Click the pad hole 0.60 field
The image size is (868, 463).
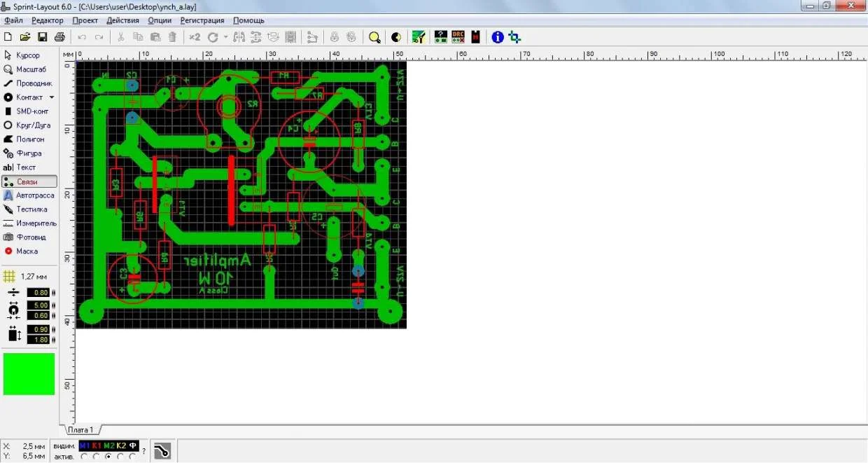38,316
